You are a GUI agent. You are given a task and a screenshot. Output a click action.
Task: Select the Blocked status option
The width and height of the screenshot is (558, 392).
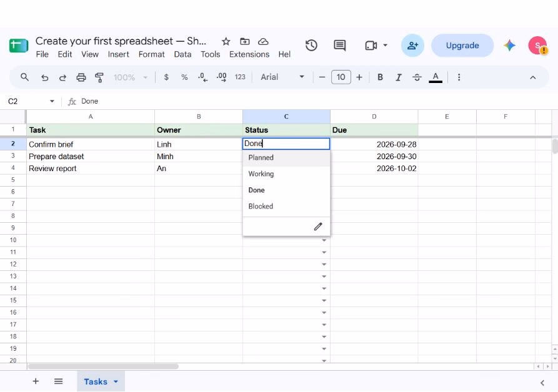pos(286,206)
